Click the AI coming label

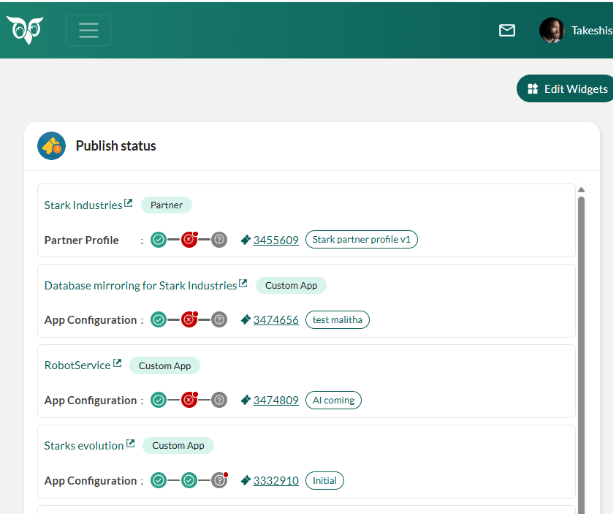(x=333, y=400)
